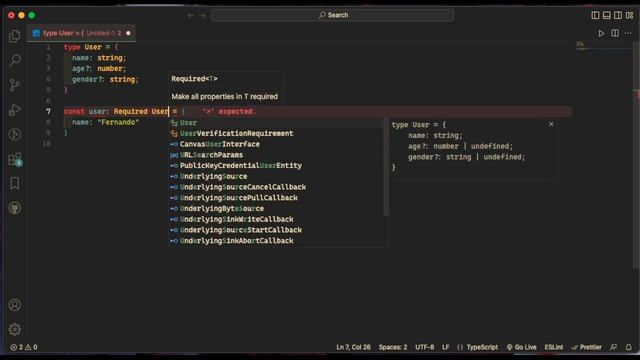
Task: Click the "'>' expected." inline error
Action: [229, 111]
